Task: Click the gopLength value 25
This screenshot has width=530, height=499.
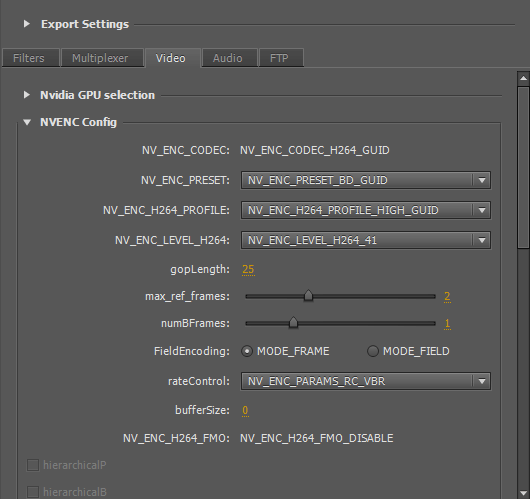Action: 248,269
